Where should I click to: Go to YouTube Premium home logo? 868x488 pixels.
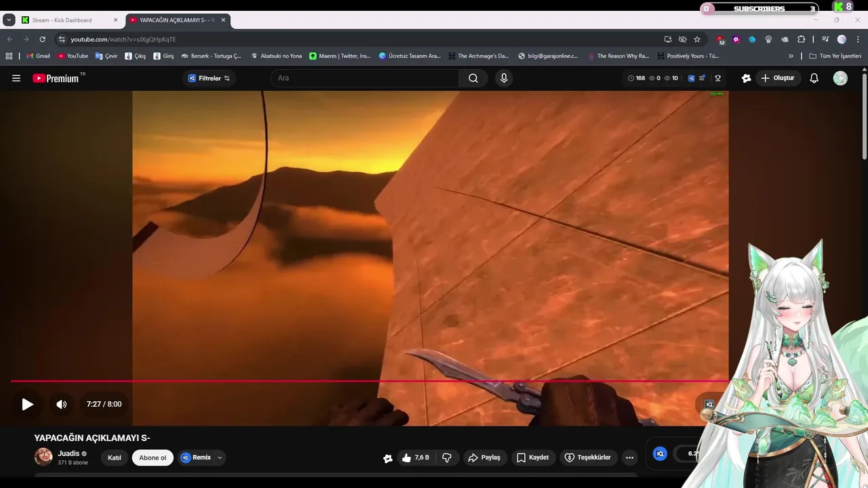(x=56, y=78)
